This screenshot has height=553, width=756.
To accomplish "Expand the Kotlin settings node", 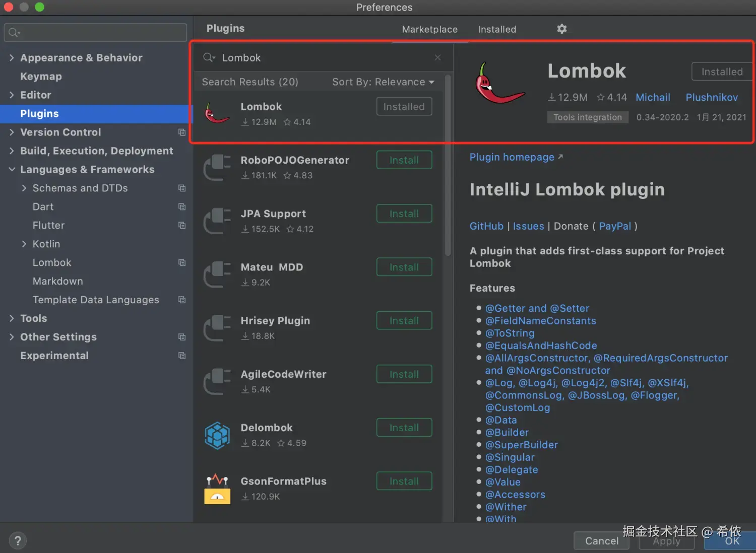I will pos(24,244).
